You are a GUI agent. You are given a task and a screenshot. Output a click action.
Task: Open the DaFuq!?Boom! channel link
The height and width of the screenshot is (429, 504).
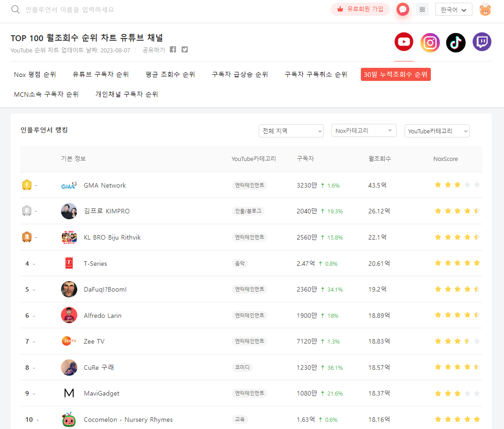click(105, 289)
